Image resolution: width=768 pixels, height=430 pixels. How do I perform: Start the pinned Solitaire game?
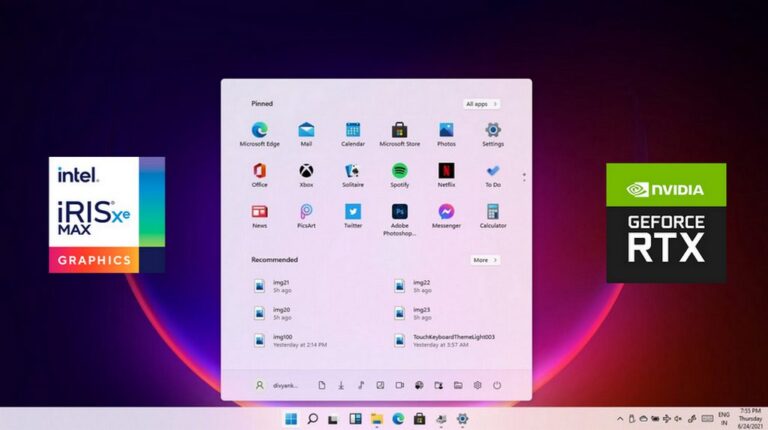353,175
